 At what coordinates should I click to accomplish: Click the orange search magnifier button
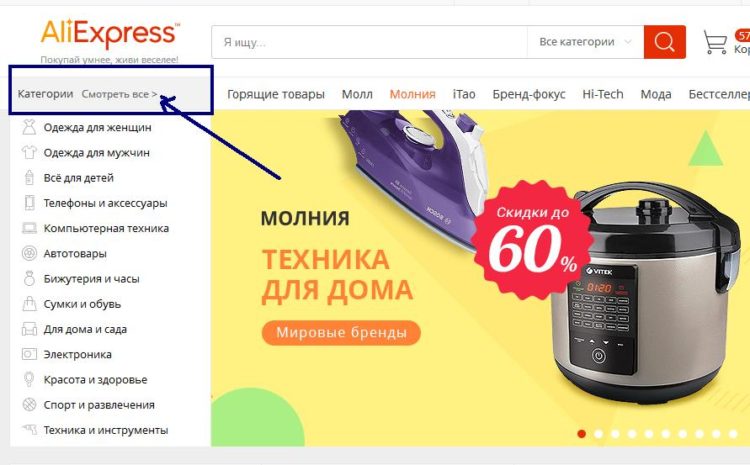click(x=664, y=42)
